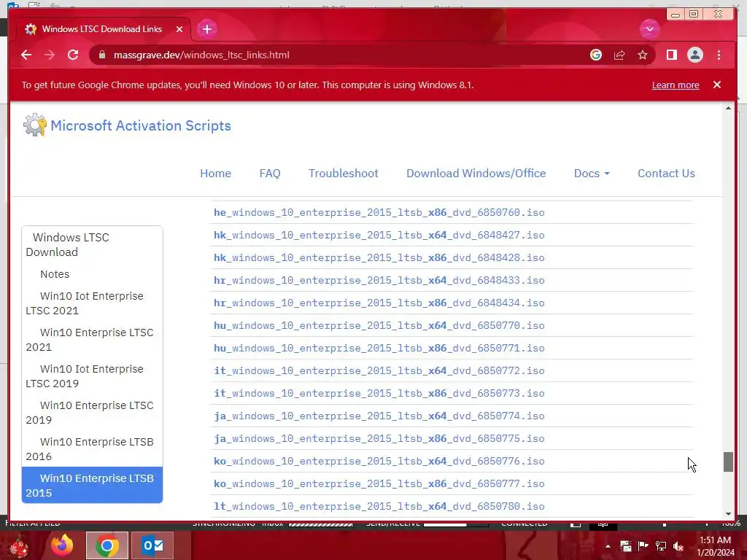Go back to the previous page
The height and width of the screenshot is (560, 747).
26,55
